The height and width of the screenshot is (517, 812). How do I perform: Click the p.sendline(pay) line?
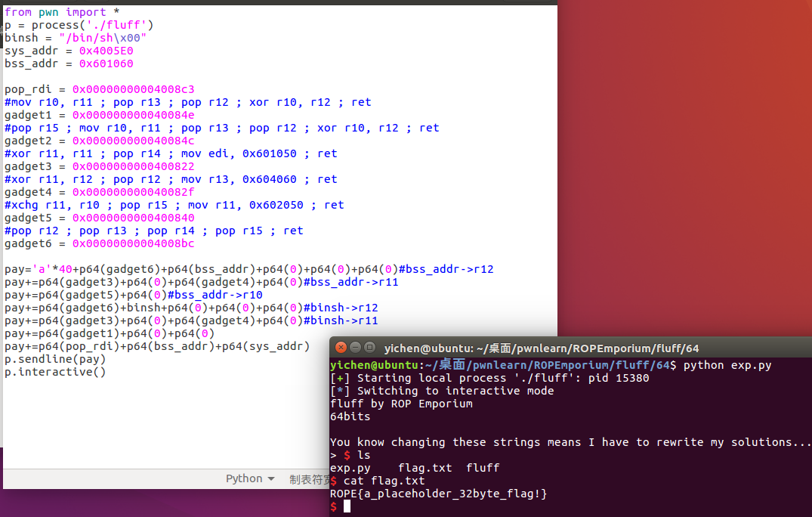(x=55, y=359)
